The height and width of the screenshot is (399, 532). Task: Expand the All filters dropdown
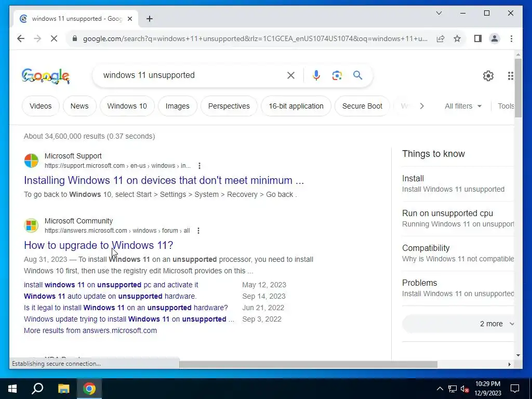[463, 106]
